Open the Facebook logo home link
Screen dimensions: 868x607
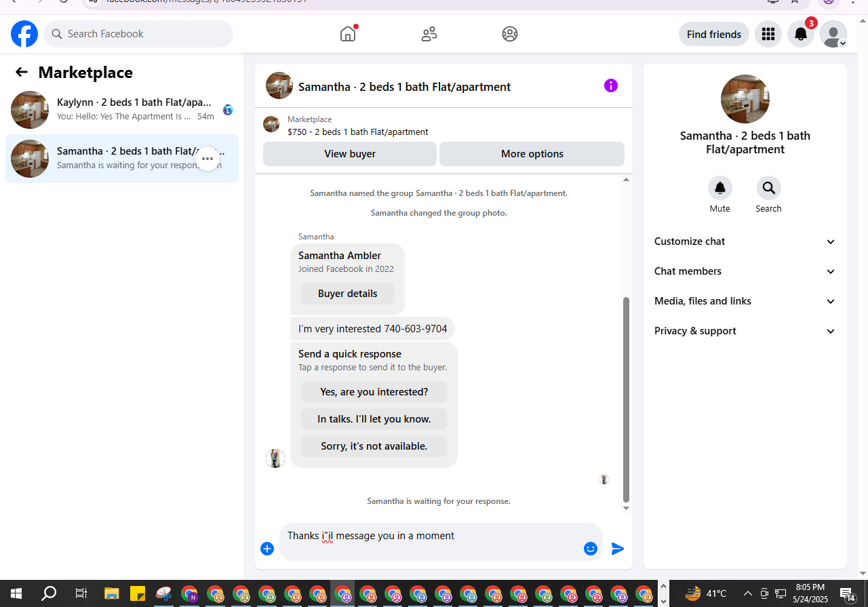tap(24, 34)
